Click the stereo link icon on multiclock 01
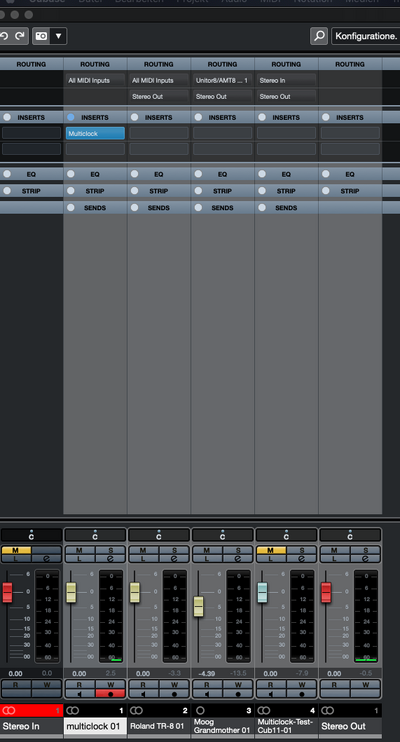Screen dimensions: 400x742 72,710
